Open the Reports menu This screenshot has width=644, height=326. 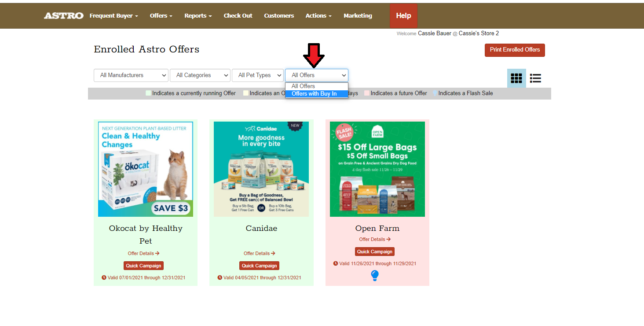[198, 15]
